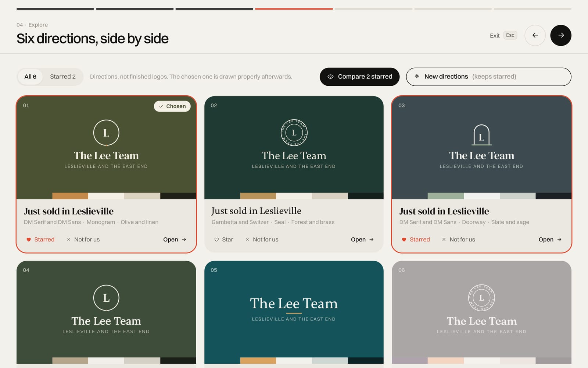Reject the Slate and sage direction with Not for us
588x368 pixels.
tap(458, 240)
